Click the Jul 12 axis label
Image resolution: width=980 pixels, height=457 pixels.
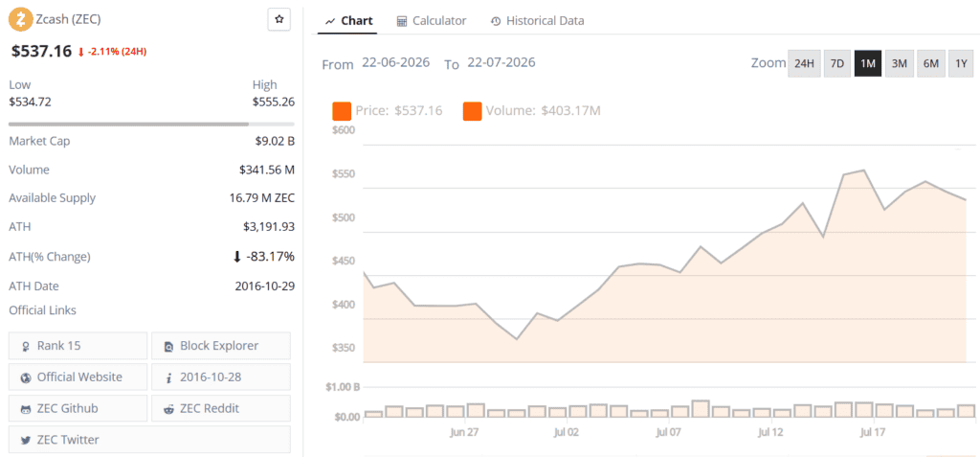click(771, 433)
